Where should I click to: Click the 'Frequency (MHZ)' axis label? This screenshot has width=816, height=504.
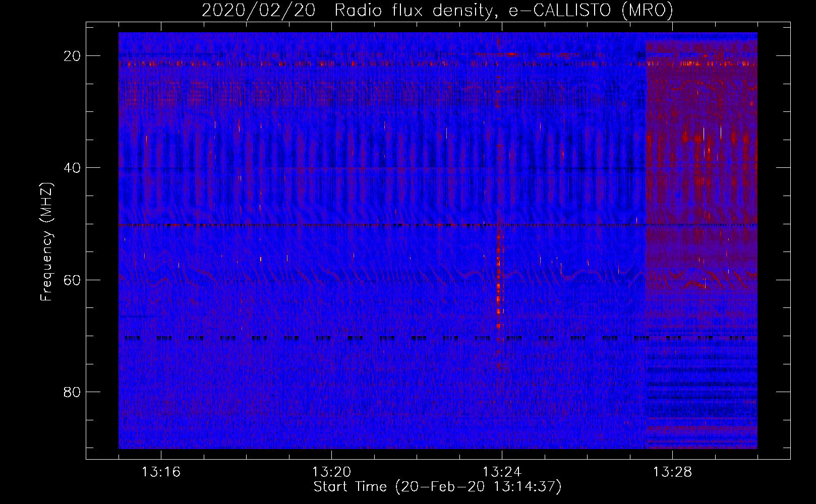tap(46, 242)
